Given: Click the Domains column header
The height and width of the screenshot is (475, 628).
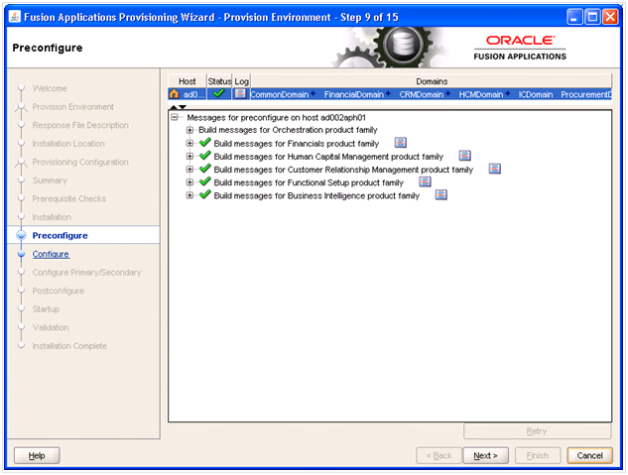Looking at the screenshot, I should pos(431,81).
